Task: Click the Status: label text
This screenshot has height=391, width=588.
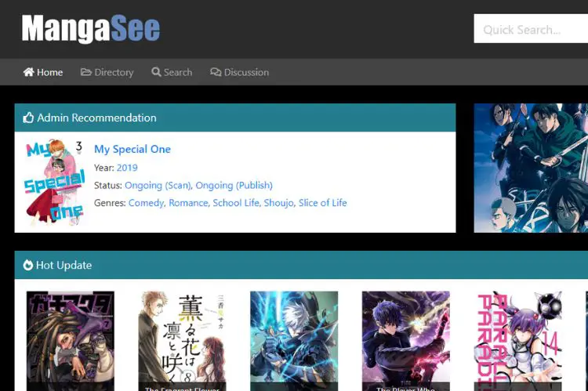Action: coord(108,185)
